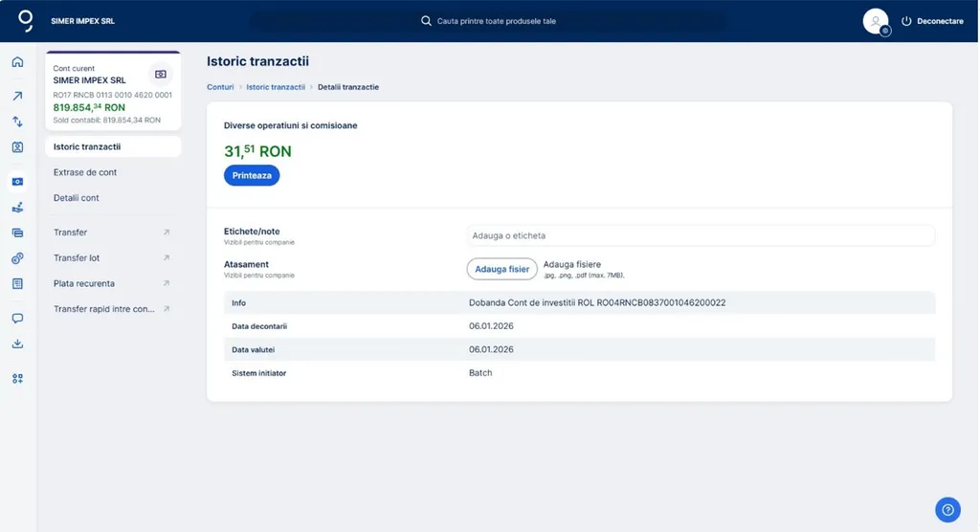This screenshot has height=532, width=980.
Task: Click the home icon in left sidebar
Action: [x=17, y=62]
